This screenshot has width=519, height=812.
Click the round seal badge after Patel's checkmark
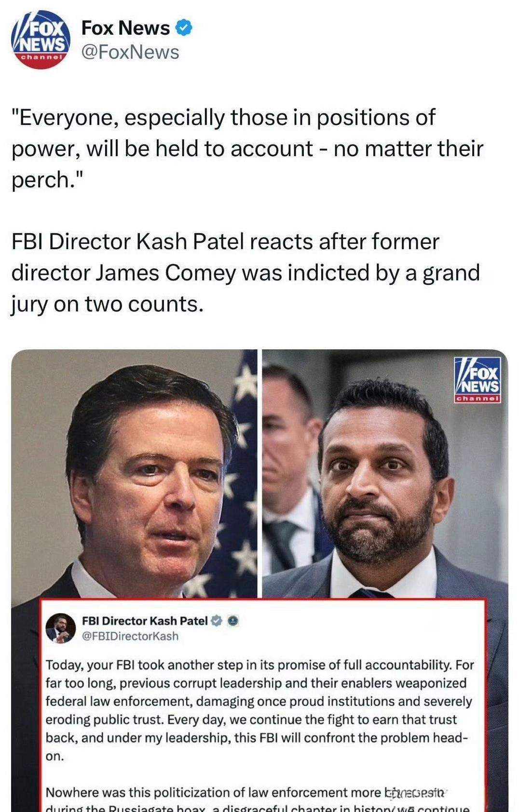tap(233, 621)
